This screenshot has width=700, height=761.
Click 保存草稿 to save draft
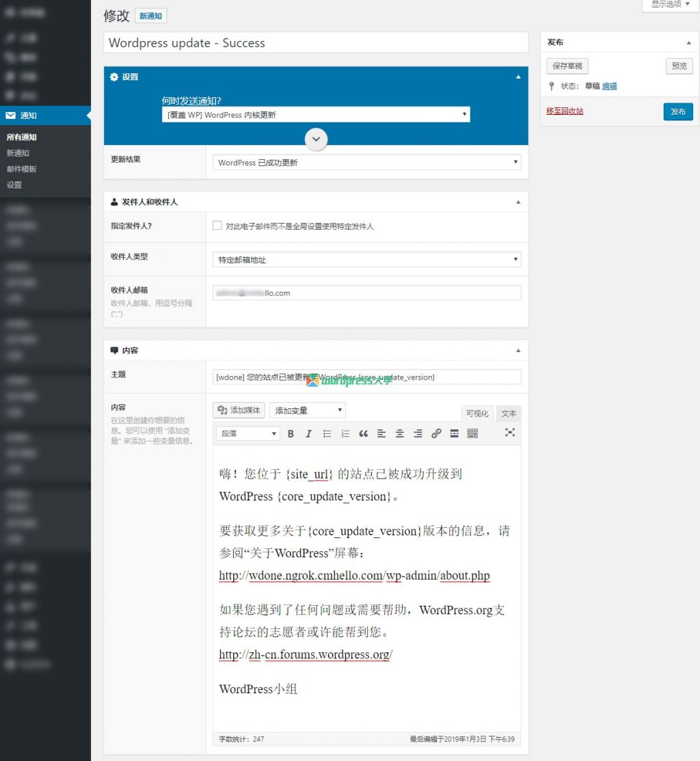(567, 66)
